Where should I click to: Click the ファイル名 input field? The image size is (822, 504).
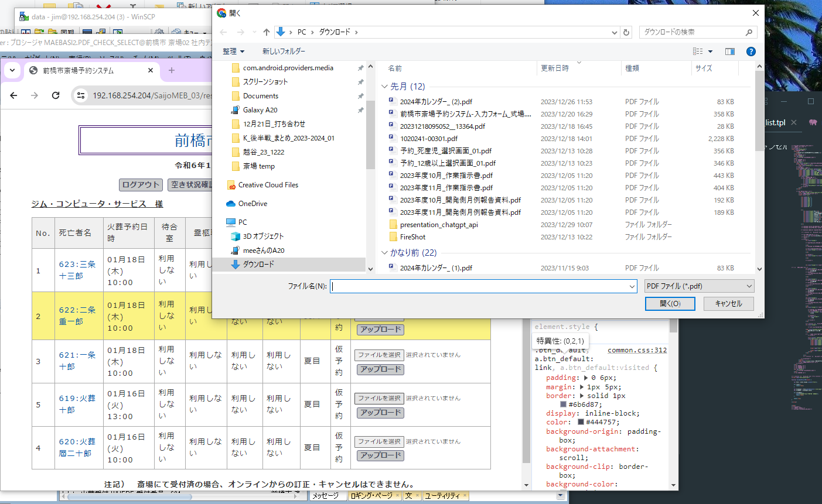point(480,286)
